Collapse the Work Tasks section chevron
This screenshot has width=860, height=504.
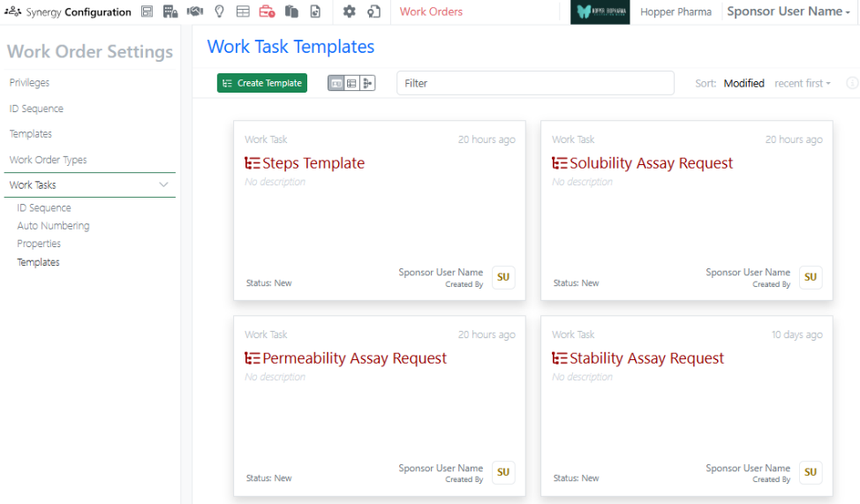163,184
